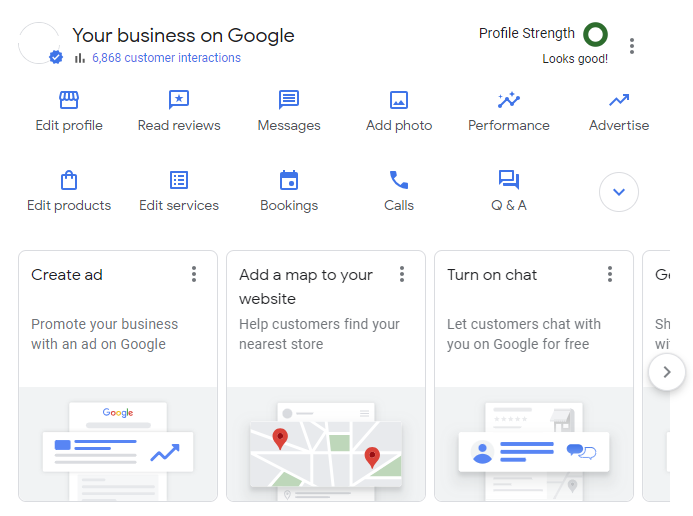Image resolution: width=693 pixels, height=516 pixels.
Task: Click Help customers find your nearest store text
Action: [319, 334]
